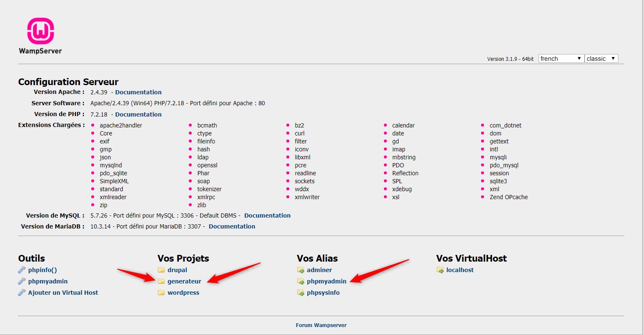Click the Configuration Serveur heading
The image size is (644, 335).
68,82
